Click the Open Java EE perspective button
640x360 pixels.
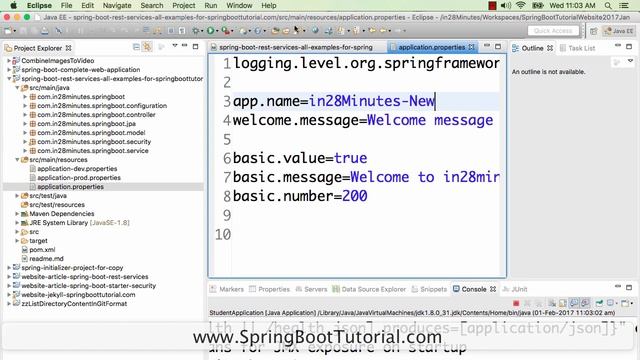[x=619, y=31]
